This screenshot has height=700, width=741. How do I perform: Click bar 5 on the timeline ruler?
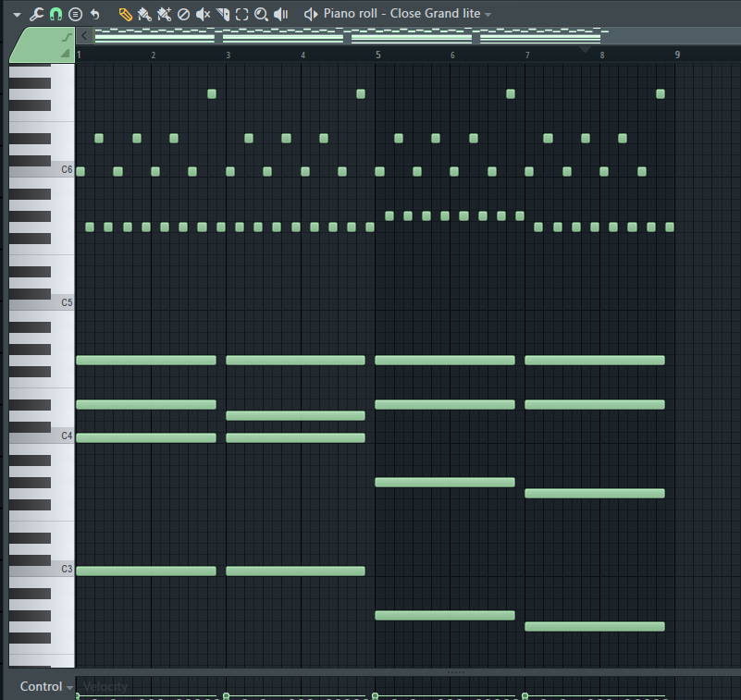377,55
